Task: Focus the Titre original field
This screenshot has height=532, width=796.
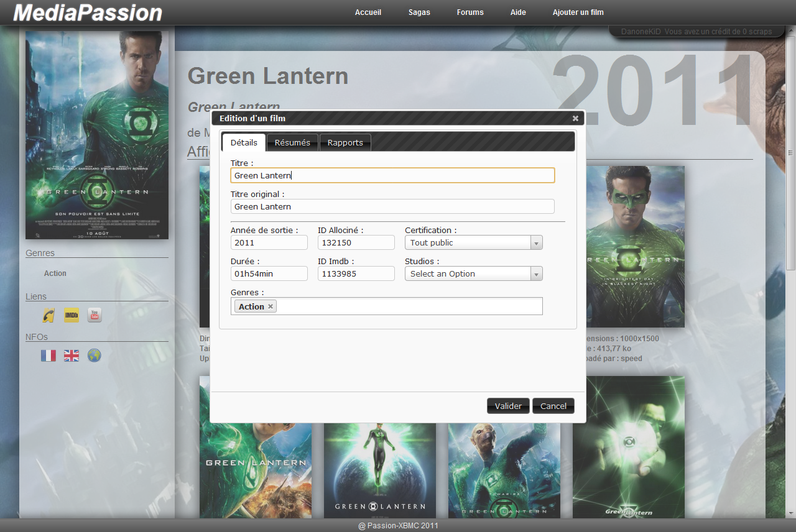Action: (392, 206)
